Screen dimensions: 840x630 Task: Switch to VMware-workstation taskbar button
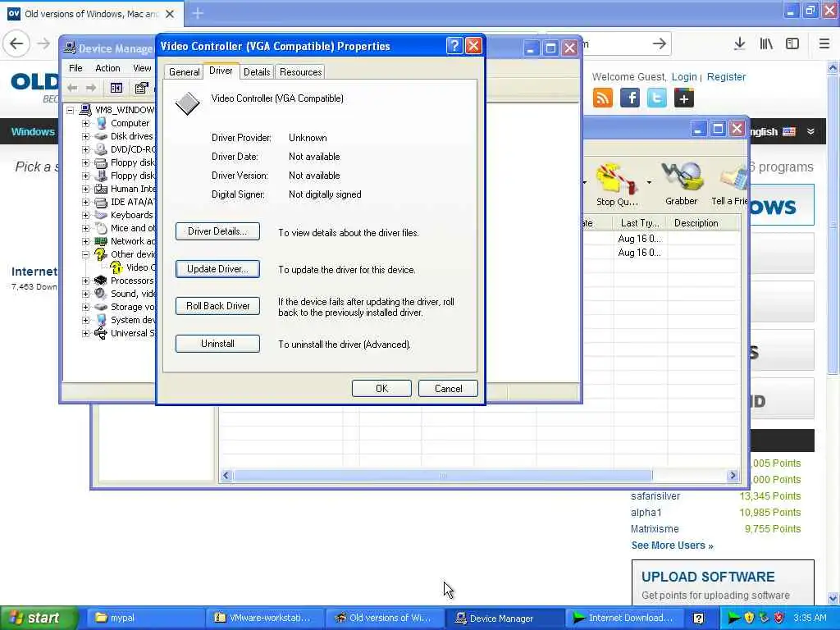265,618
